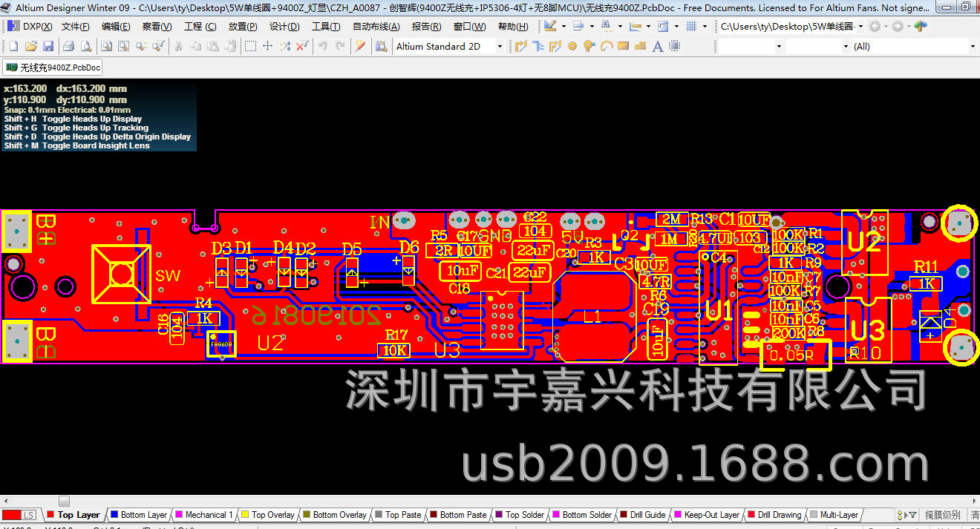Viewport: 980px width, 529px height.
Task: Zoom to filtered objects
Action: (158, 46)
